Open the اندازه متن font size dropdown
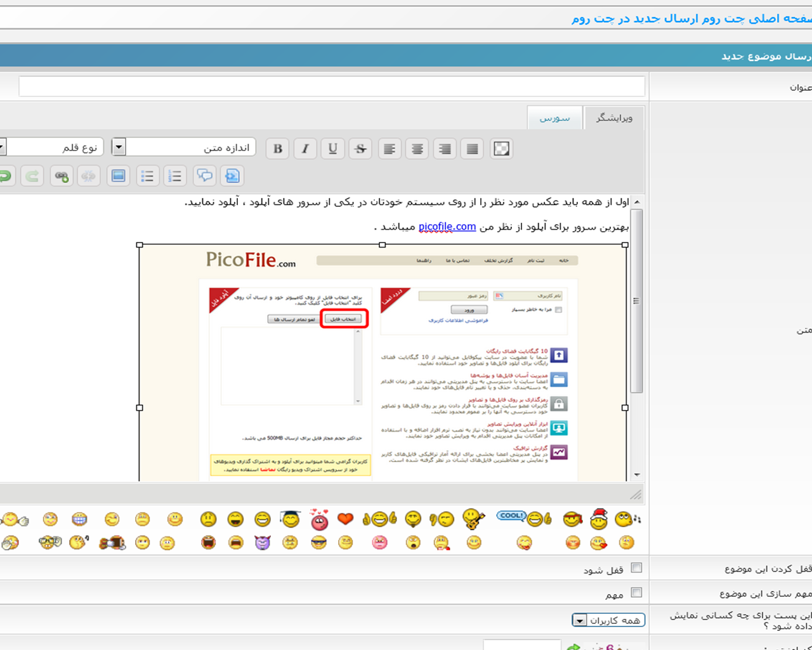This screenshot has height=650, width=812. [184, 147]
